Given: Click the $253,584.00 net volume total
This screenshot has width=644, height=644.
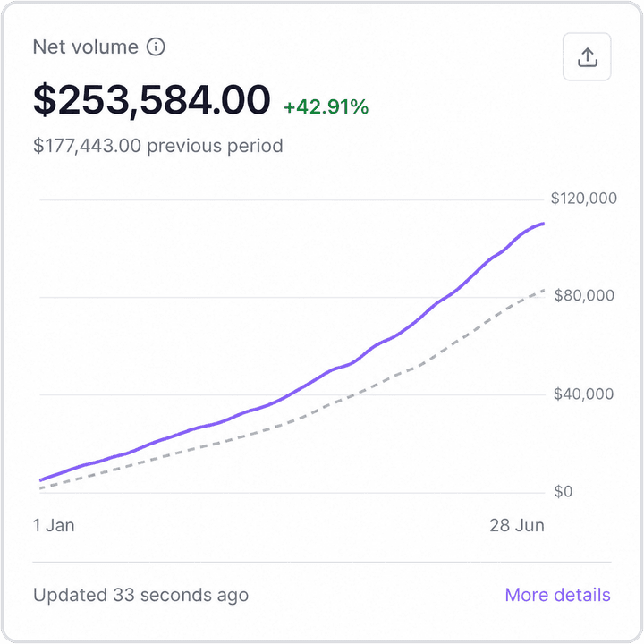Looking at the screenshot, I should tap(151, 100).
